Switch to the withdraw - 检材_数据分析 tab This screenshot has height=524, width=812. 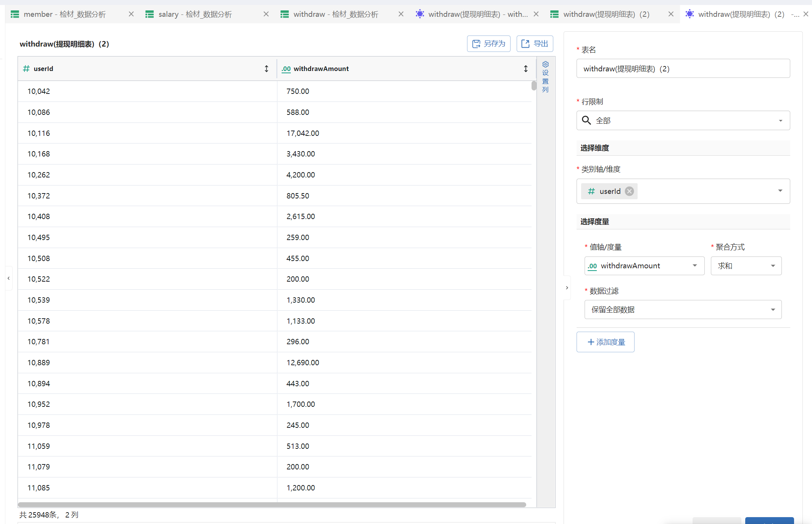click(x=335, y=14)
